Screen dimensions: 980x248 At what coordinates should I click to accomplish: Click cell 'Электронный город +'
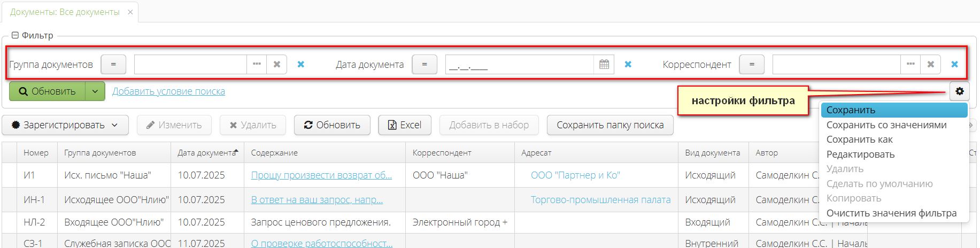pos(460,222)
